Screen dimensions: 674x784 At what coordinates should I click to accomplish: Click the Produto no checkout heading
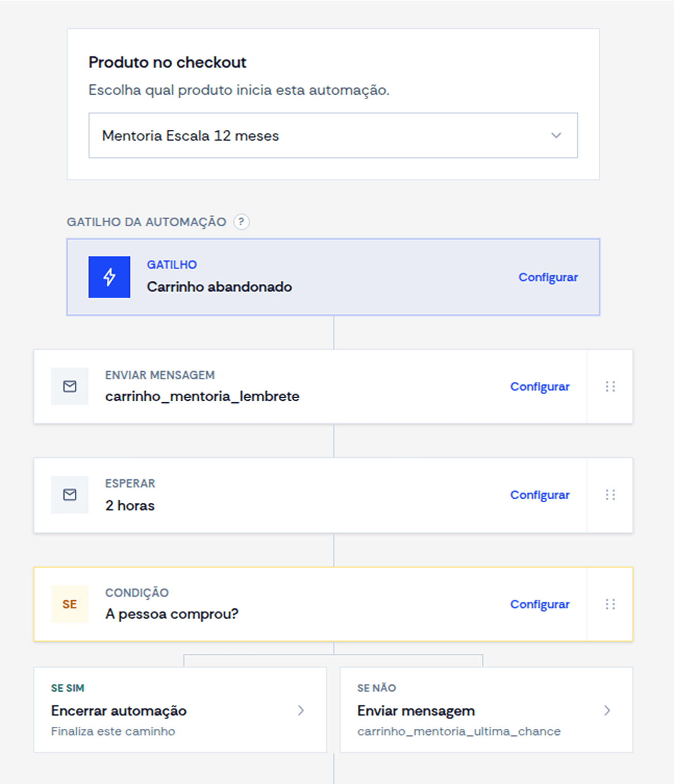click(x=167, y=62)
